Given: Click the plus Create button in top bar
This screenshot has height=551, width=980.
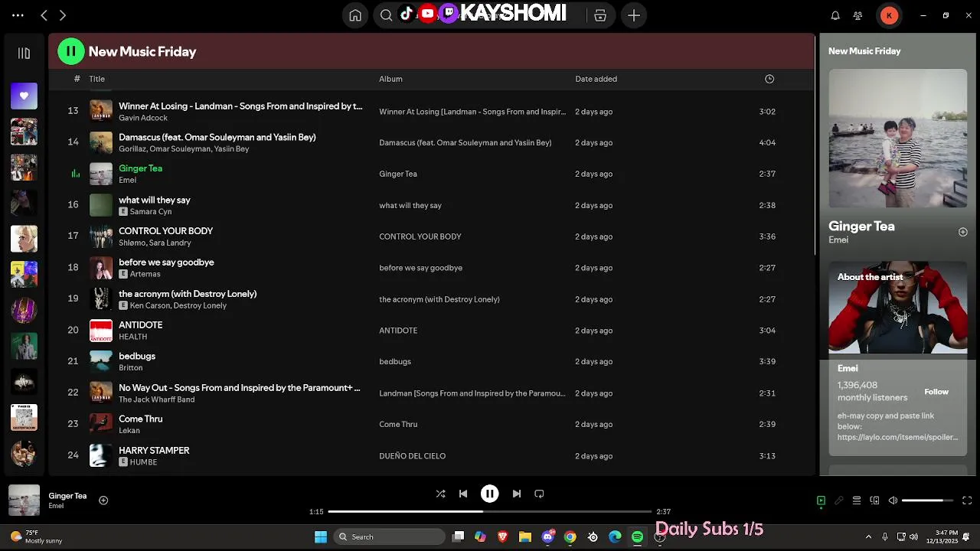Looking at the screenshot, I should 634,15.
